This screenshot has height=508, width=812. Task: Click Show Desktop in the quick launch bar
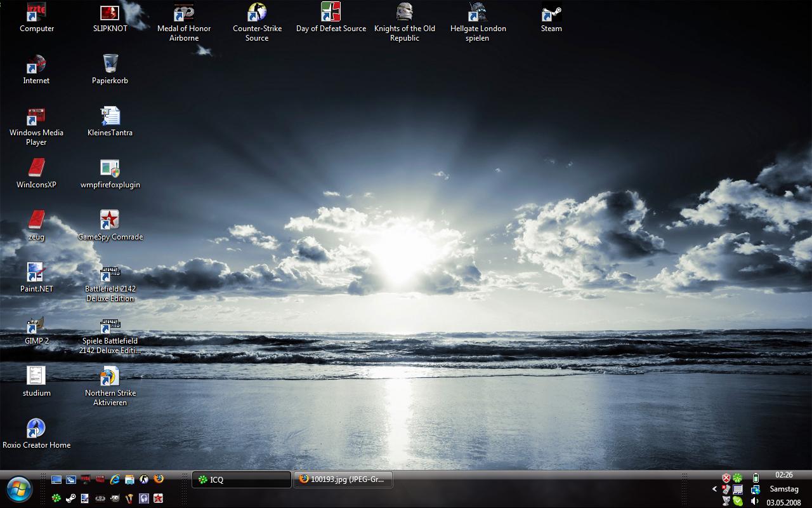[x=56, y=479]
